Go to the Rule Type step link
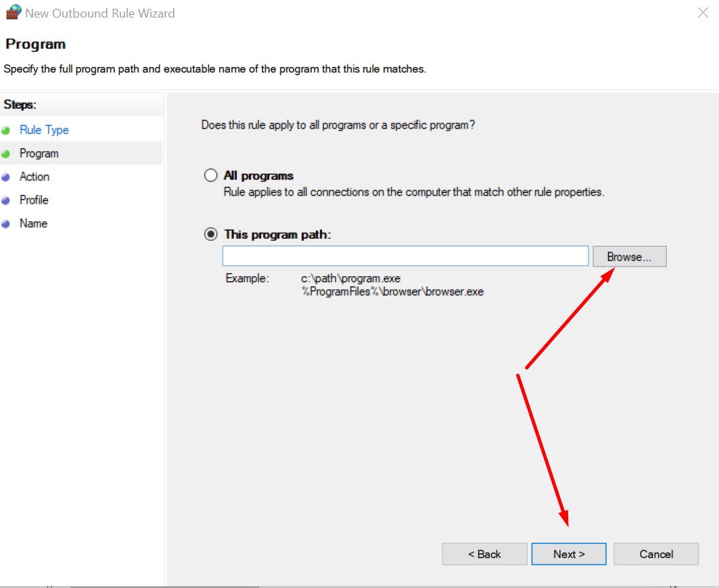Viewport: 719px width, 588px height. (x=44, y=130)
